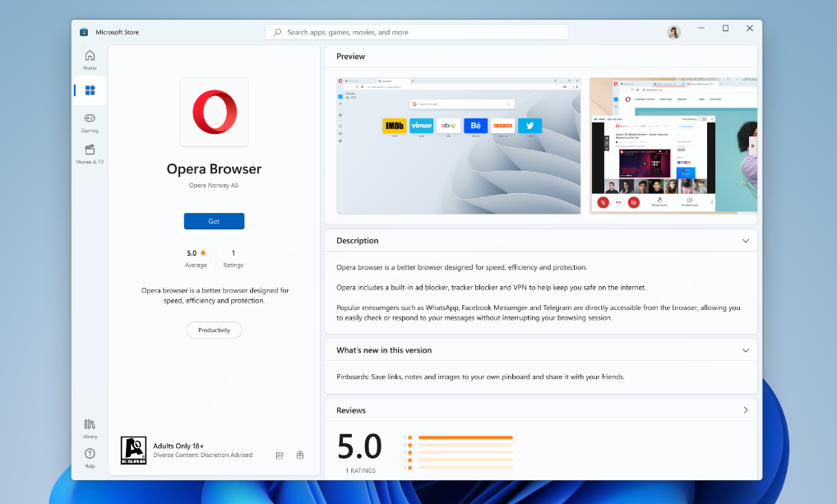This screenshot has height=504, width=837.
Task: Click the search magnifier icon
Action: pyautogui.click(x=278, y=32)
